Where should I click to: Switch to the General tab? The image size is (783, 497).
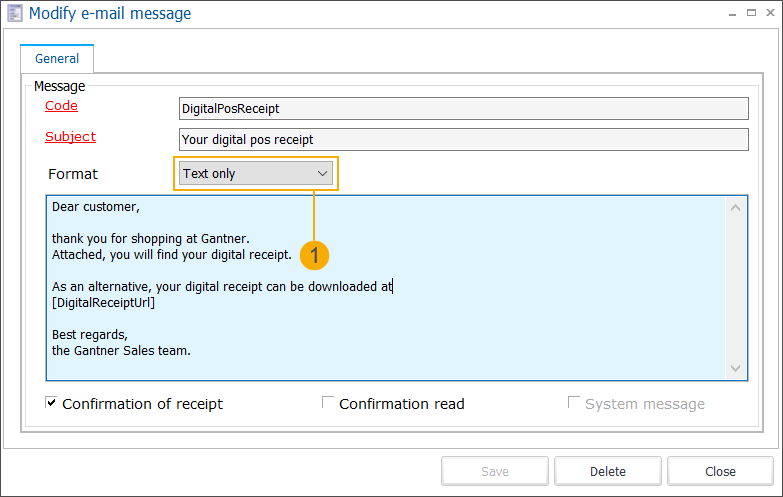coord(57,58)
